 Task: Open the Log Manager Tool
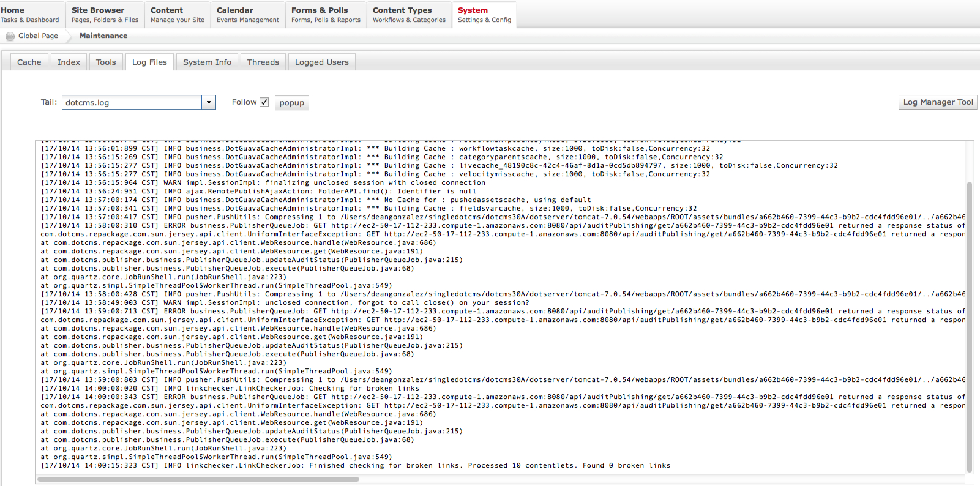(937, 102)
